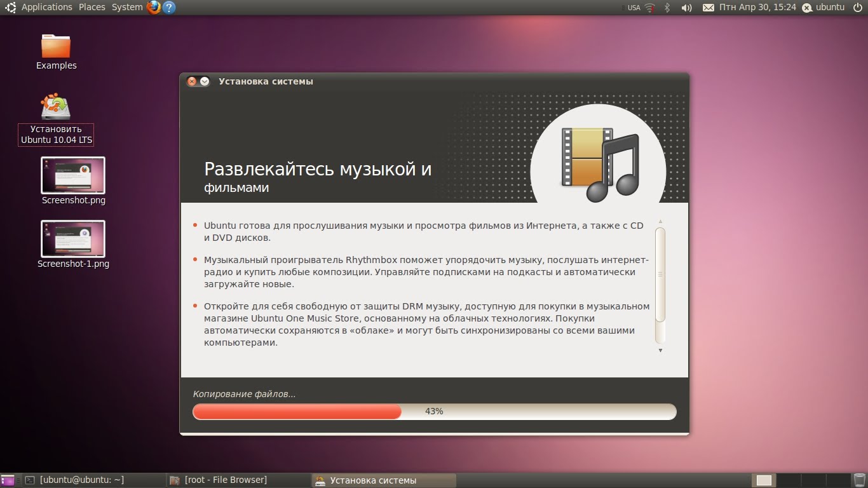Screen dimensions: 868x488
Task: Click the Ubuntu logo in top panel
Action: tap(10, 8)
